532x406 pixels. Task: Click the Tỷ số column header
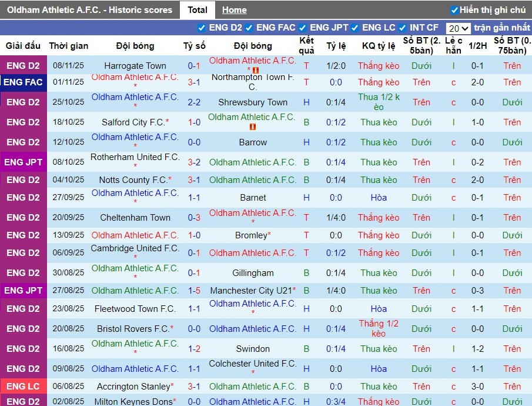point(194,46)
